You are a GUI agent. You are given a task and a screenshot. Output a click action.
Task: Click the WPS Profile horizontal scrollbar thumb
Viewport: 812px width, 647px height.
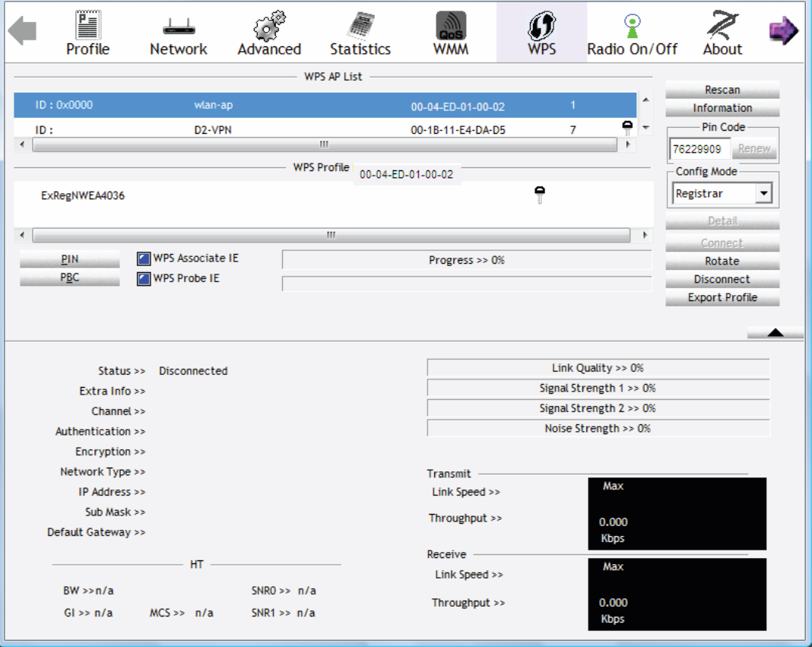[331, 235]
